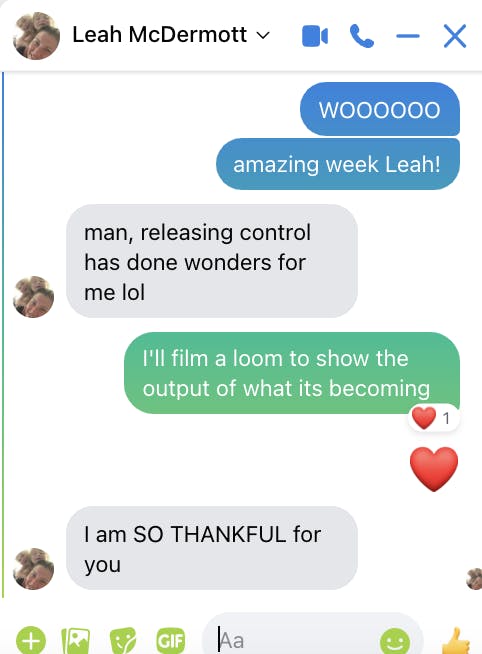The height and width of the screenshot is (654, 482).
Task: Minimize the chat window
Action: click(x=408, y=36)
